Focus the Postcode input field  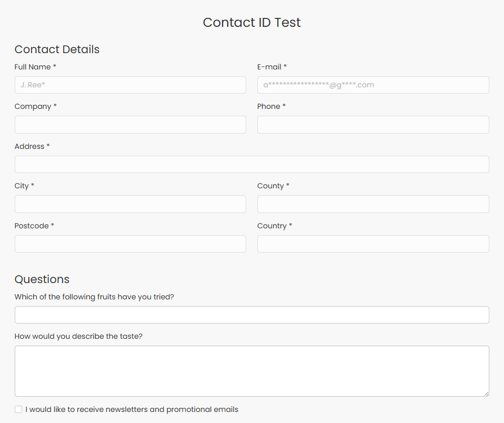(130, 244)
